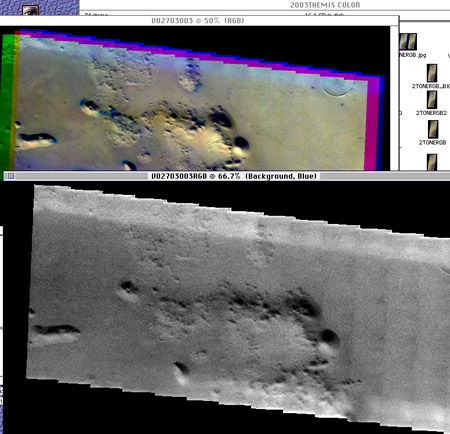The height and width of the screenshot is (434, 450).
Task: Select the partly hidden file icon below 2TONERGB
Action: pos(432,162)
